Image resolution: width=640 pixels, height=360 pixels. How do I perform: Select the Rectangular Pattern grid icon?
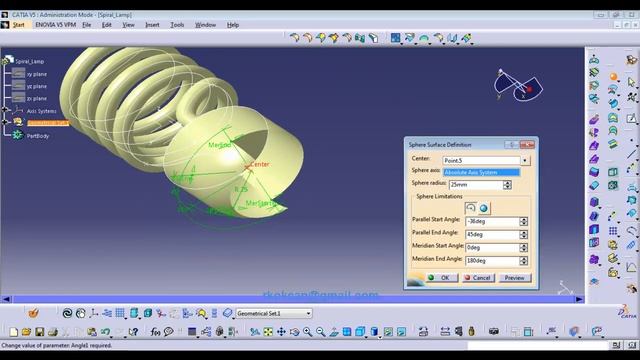point(613,231)
